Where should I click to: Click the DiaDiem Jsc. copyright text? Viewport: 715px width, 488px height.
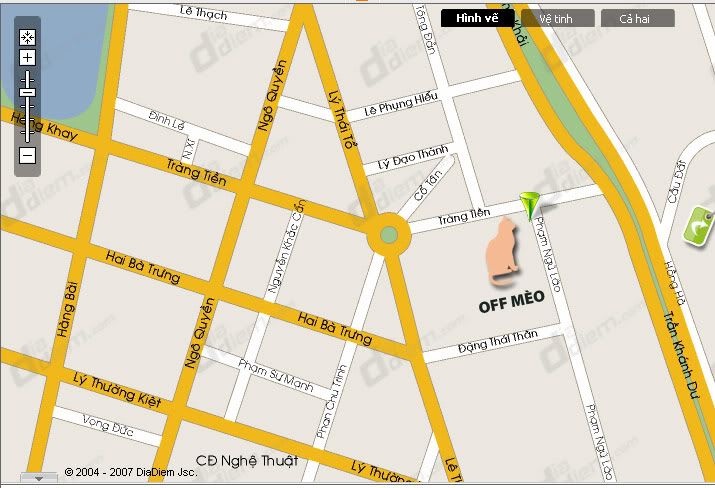coord(131,472)
